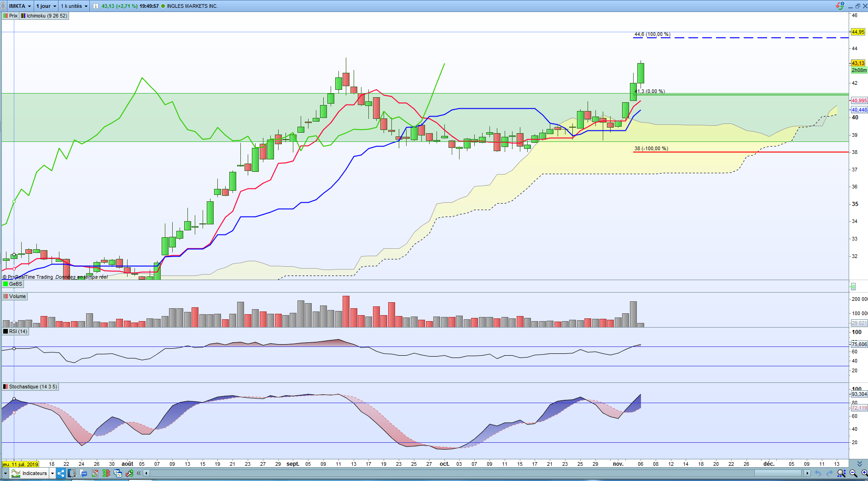Click the Volume panel label

[x=15, y=296]
